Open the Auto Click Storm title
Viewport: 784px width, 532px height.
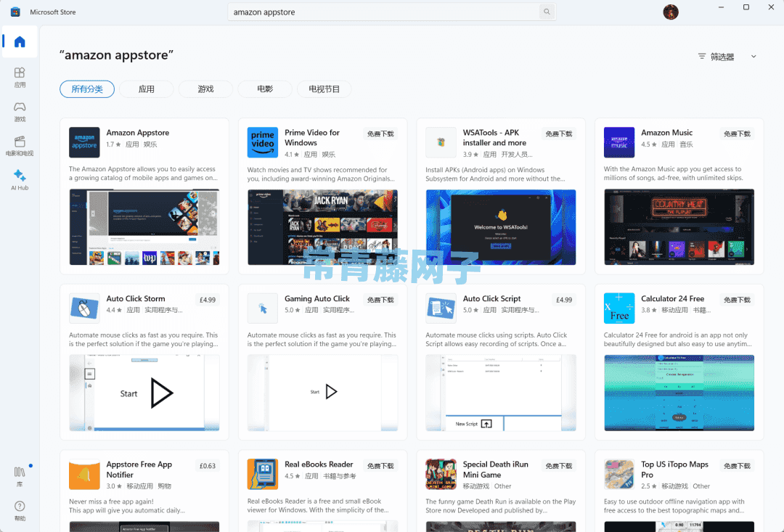(x=136, y=298)
